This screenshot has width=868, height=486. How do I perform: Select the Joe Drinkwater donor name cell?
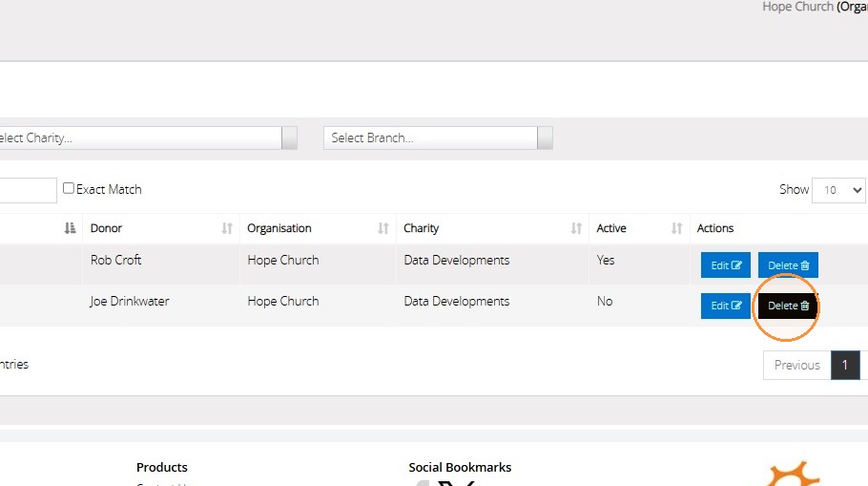[x=130, y=301]
